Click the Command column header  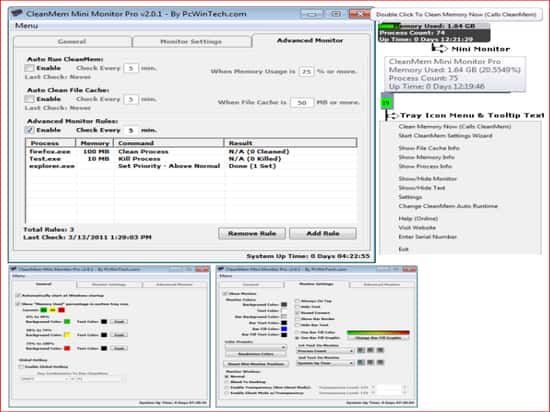pyautogui.click(x=169, y=143)
